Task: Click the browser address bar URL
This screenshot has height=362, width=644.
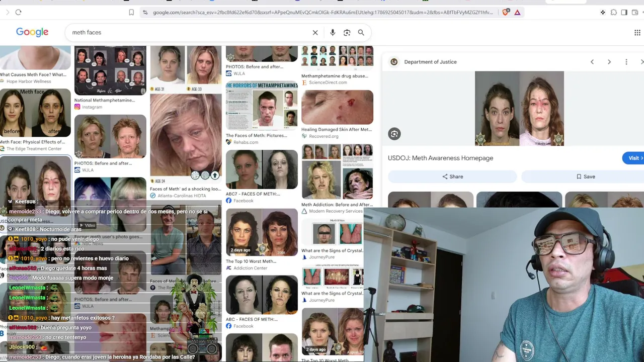Action: (323, 12)
